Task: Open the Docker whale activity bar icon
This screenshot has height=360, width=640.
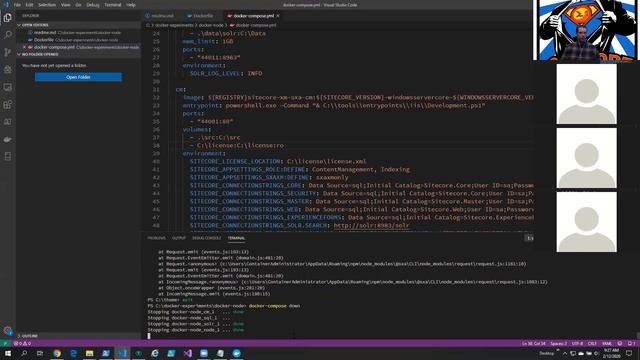Action: coord(7,139)
